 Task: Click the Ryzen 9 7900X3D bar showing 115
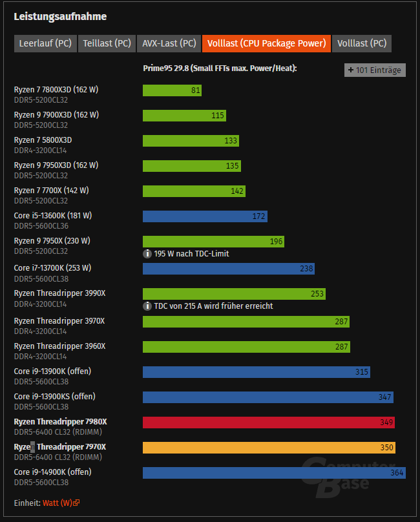(185, 116)
